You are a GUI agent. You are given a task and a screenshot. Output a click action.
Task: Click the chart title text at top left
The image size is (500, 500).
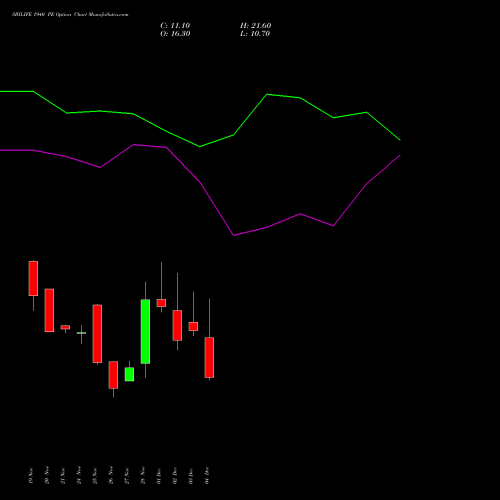point(70,15)
